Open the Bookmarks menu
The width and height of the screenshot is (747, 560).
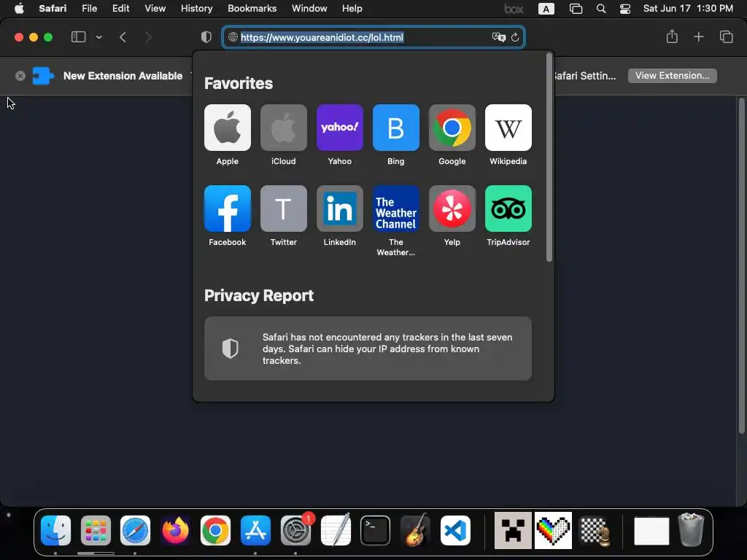pyautogui.click(x=252, y=9)
